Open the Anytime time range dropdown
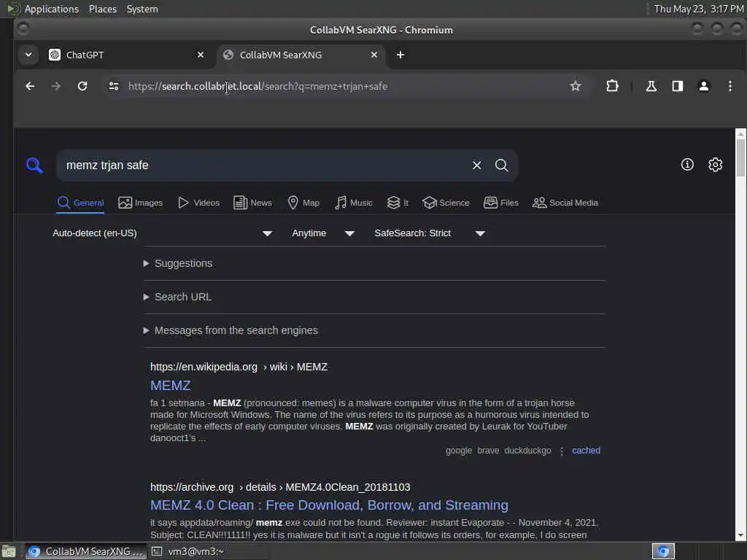The height and width of the screenshot is (560, 747). click(323, 233)
